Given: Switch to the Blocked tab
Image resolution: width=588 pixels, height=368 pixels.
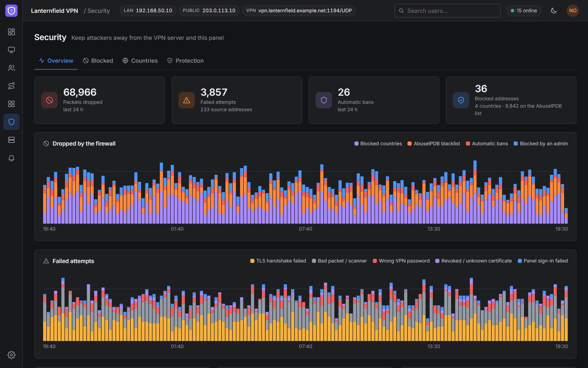Looking at the screenshot, I should coord(98,61).
